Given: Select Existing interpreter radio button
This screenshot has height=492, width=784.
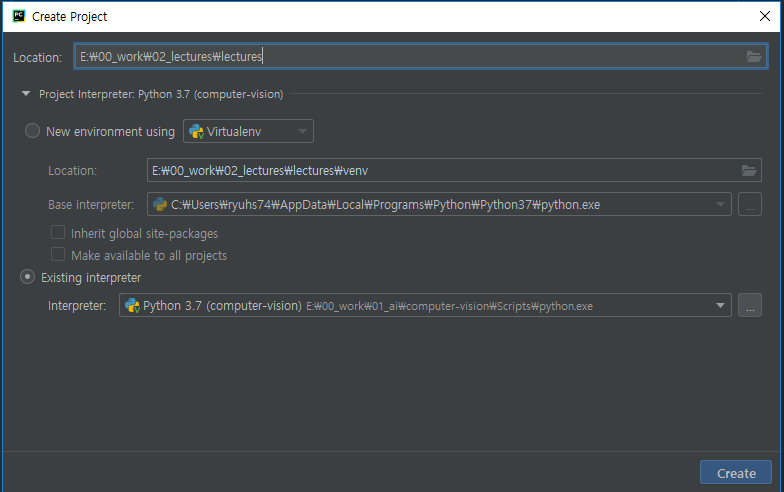Looking at the screenshot, I should click(28, 277).
